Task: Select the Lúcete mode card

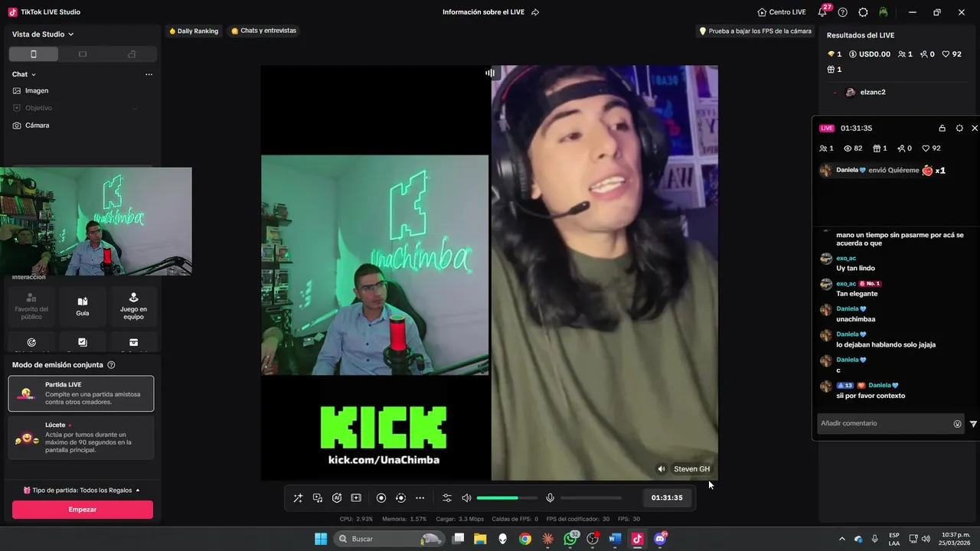Action: [x=81, y=437]
